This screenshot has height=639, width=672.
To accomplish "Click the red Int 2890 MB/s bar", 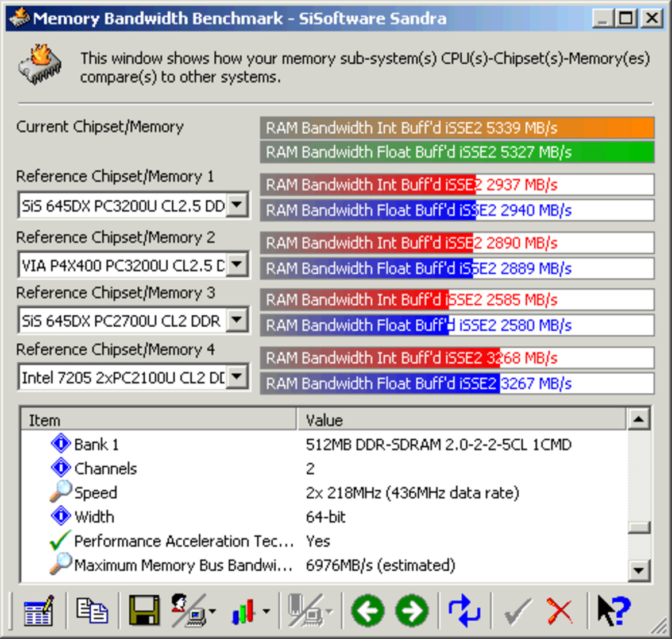I will click(x=457, y=243).
